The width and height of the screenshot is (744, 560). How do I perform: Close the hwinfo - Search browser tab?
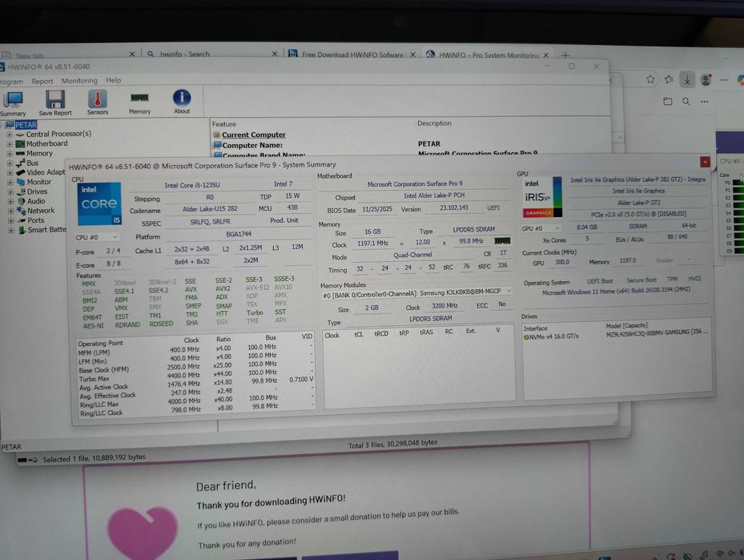tap(274, 54)
